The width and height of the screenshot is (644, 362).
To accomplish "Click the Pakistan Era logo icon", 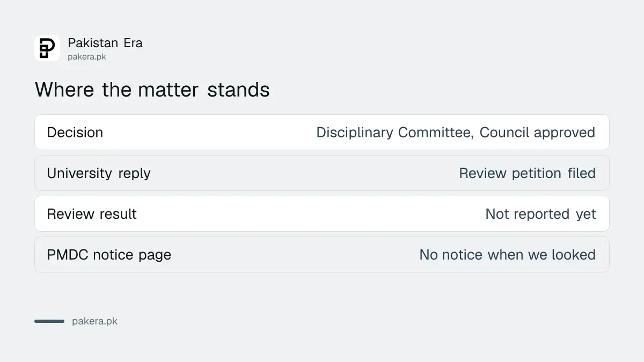I will pos(47,48).
